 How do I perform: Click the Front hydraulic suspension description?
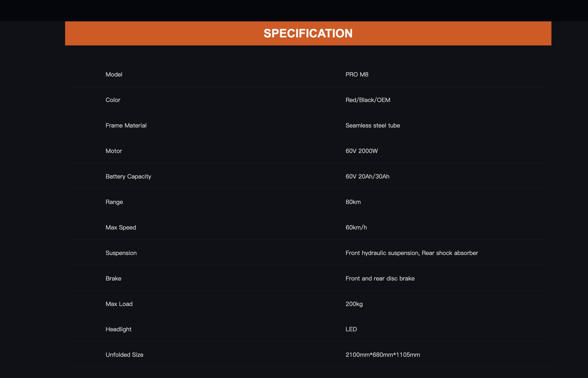pos(412,253)
